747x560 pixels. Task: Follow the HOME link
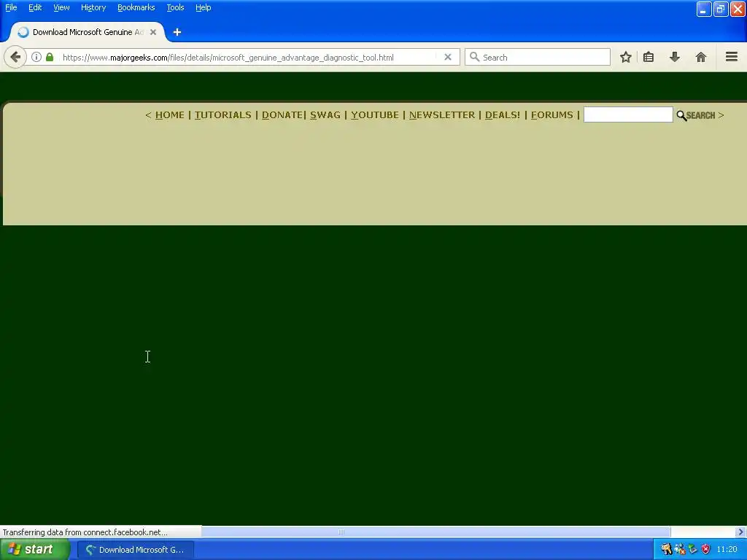169,114
